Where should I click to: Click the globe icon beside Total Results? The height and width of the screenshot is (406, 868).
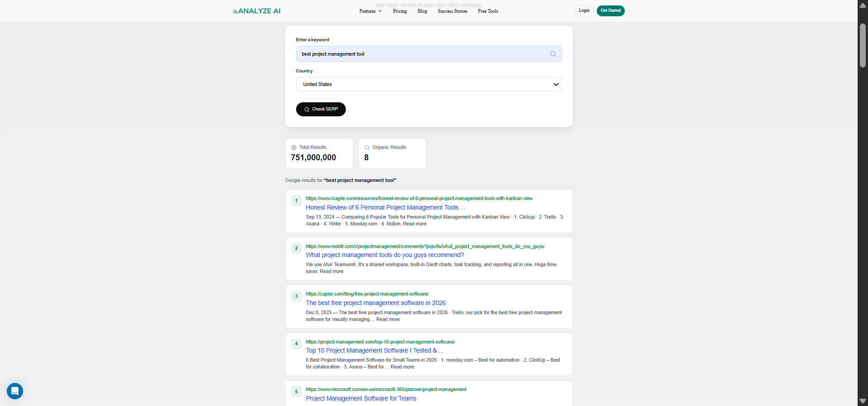click(x=294, y=148)
